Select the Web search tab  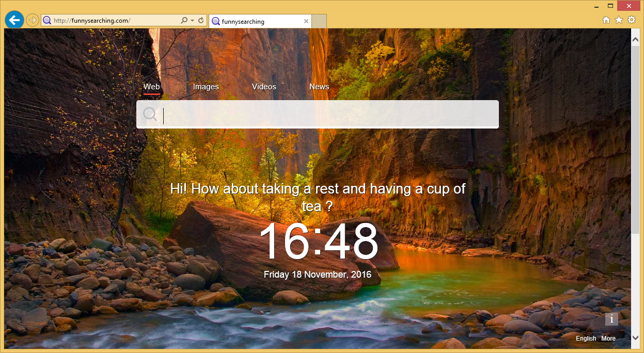[x=152, y=87]
